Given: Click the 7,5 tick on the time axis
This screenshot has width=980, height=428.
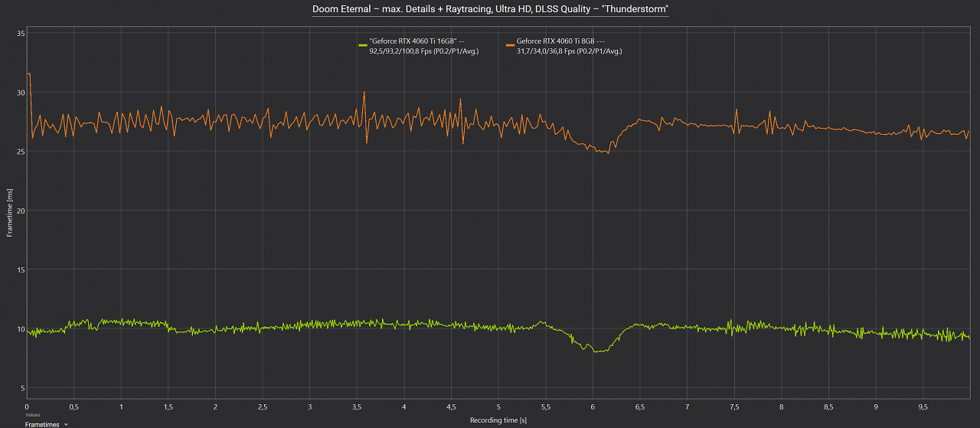Looking at the screenshot, I should [x=734, y=407].
